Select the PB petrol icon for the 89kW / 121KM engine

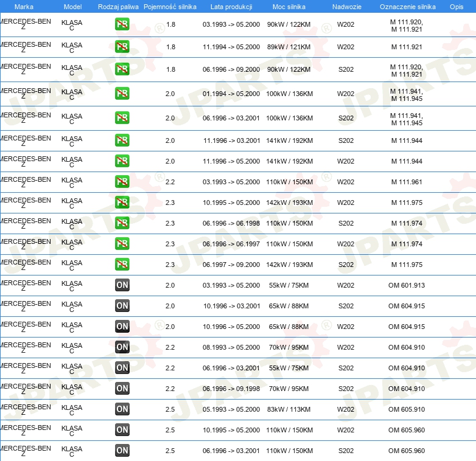pos(122,47)
